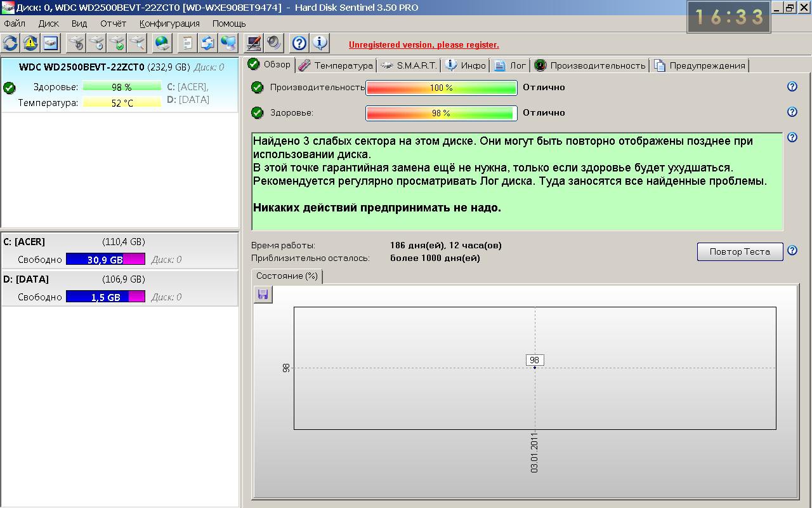Switch to the Лог tab
The image size is (812, 508).
tap(511, 65)
